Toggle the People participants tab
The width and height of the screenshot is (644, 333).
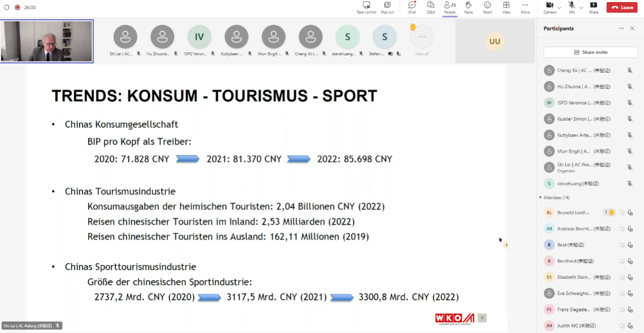tap(449, 7)
